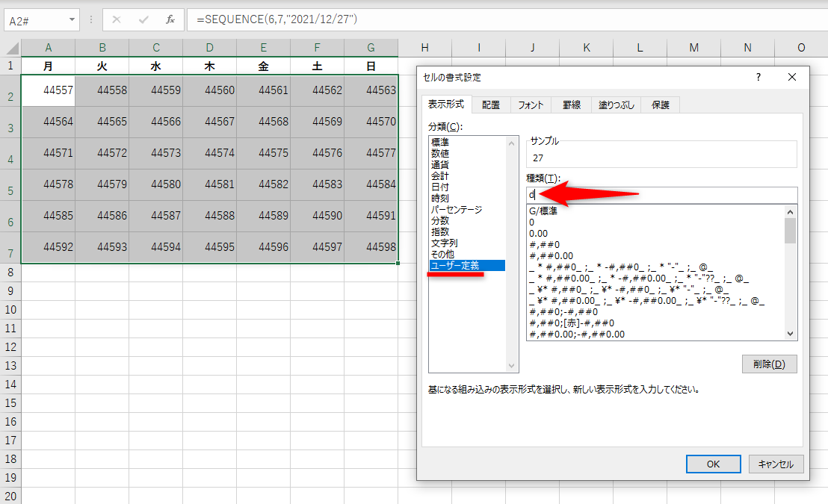The width and height of the screenshot is (828, 504).
Task: Click the cancel X icon in formula bar
Action: point(116,19)
